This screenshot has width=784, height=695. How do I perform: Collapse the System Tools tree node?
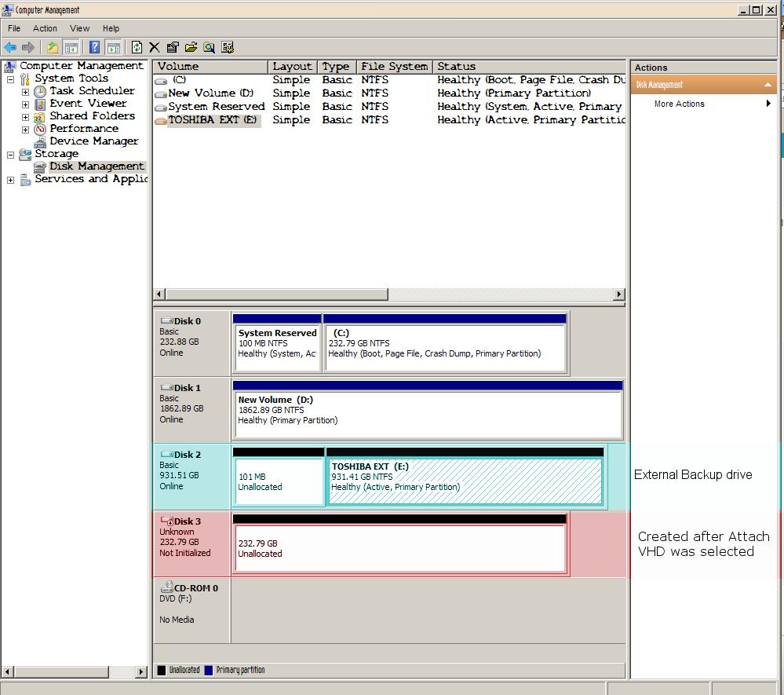tap(10, 79)
